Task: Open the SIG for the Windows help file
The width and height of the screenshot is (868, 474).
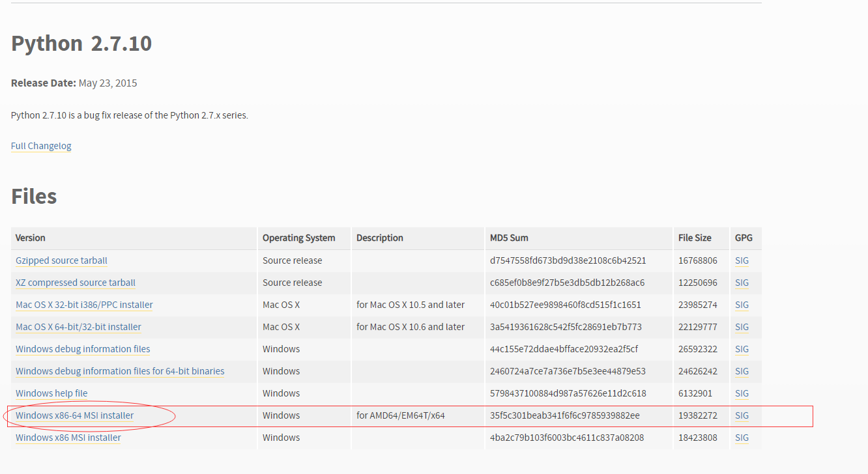Action: [x=742, y=393]
